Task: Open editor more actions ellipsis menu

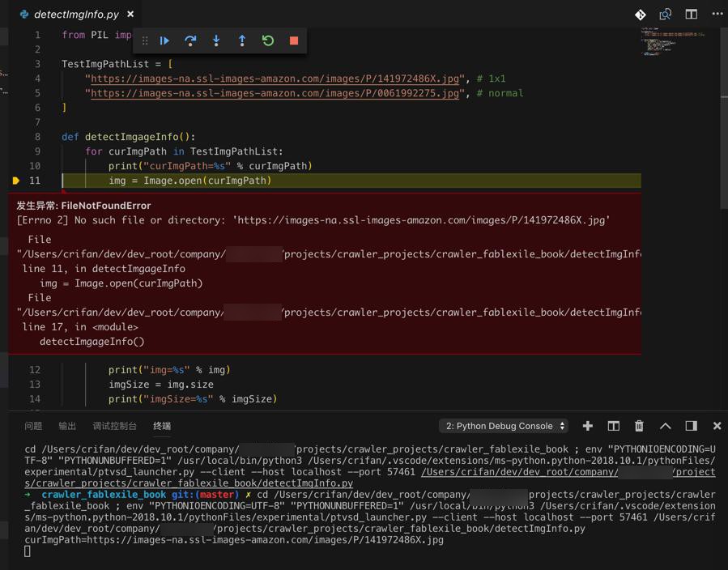Action: (717, 14)
